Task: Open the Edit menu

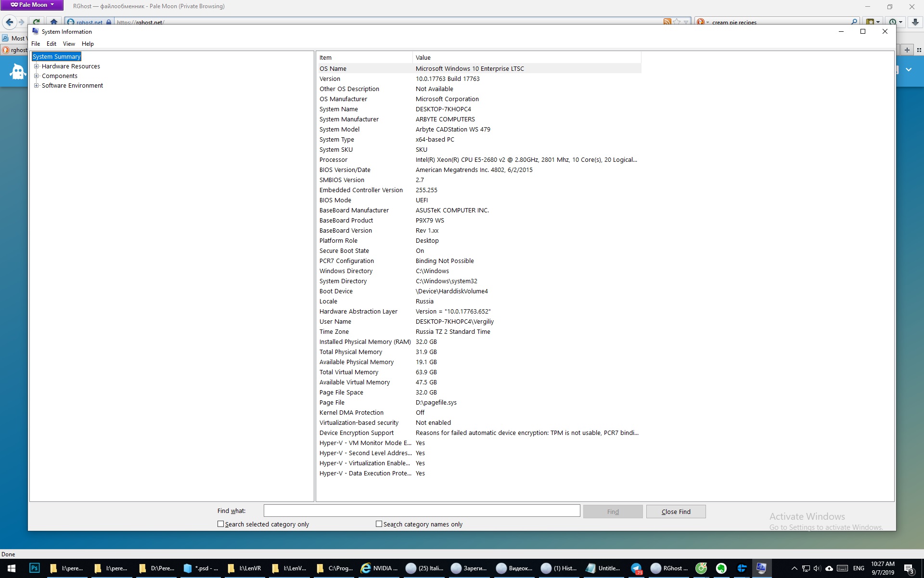Action: click(51, 44)
